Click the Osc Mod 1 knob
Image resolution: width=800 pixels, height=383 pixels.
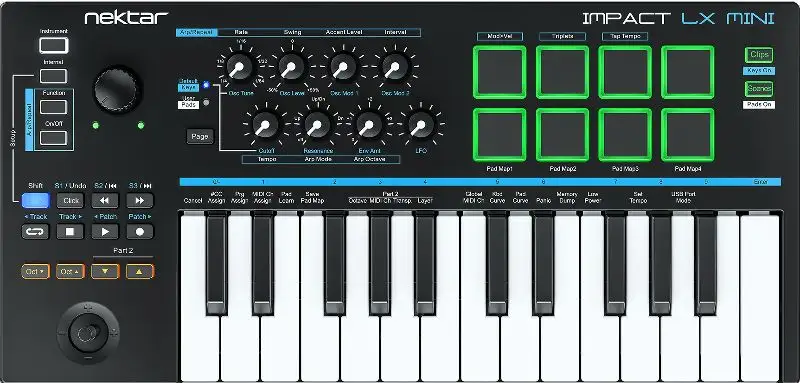343,67
